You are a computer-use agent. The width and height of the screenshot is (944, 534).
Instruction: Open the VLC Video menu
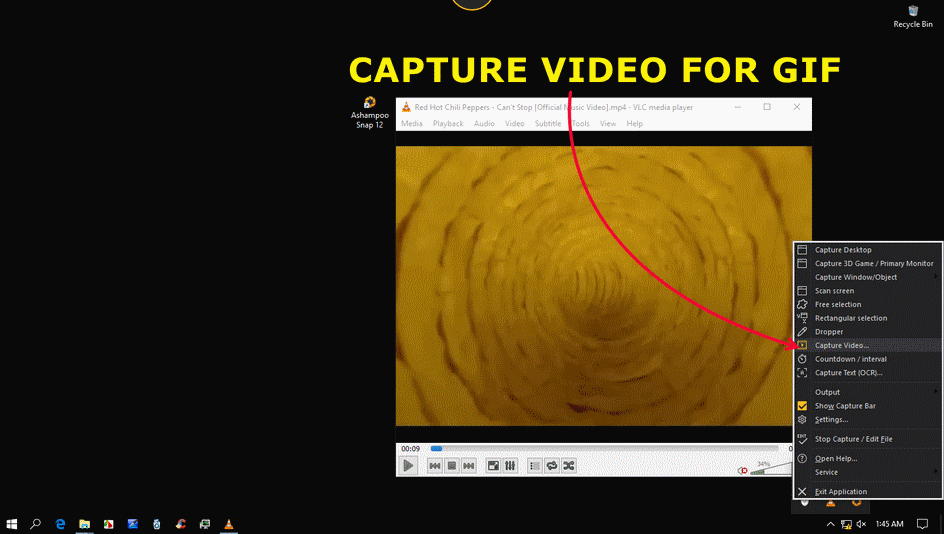point(514,123)
